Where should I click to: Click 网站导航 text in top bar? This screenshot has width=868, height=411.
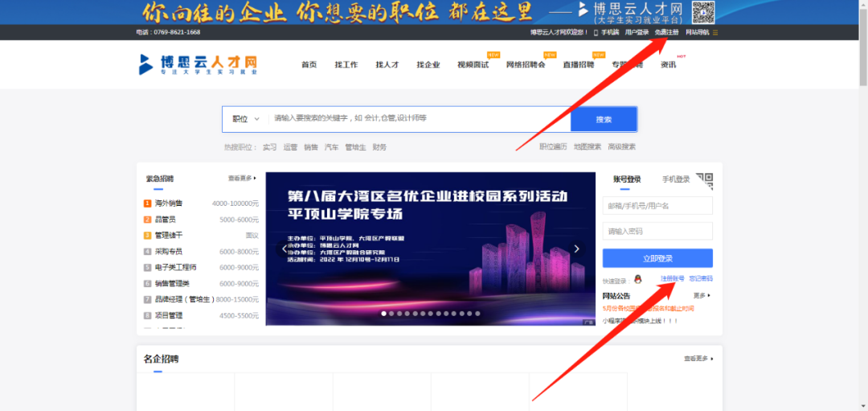697,33
